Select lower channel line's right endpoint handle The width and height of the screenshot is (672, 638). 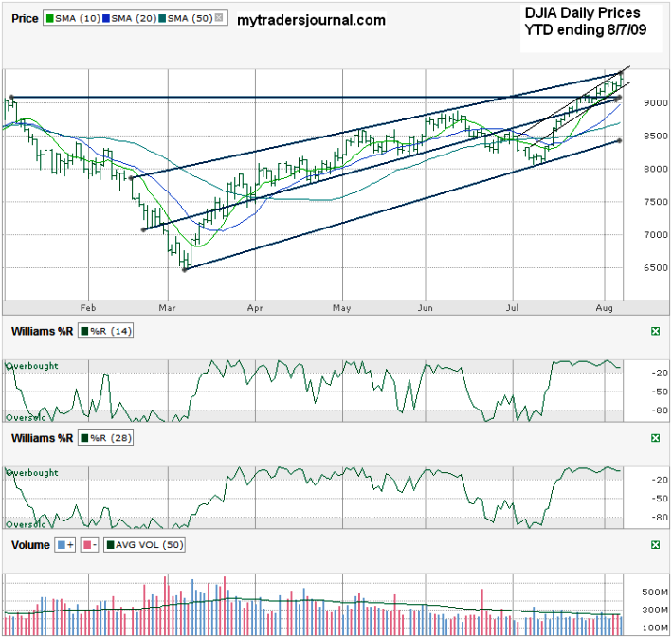pyautogui.click(x=619, y=140)
